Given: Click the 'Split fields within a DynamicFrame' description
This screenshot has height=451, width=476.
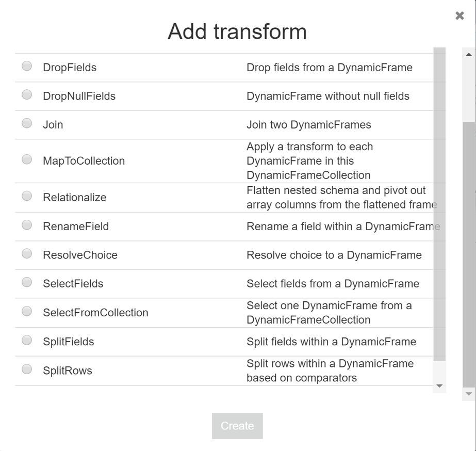Looking at the screenshot, I should [x=331, y=342].
